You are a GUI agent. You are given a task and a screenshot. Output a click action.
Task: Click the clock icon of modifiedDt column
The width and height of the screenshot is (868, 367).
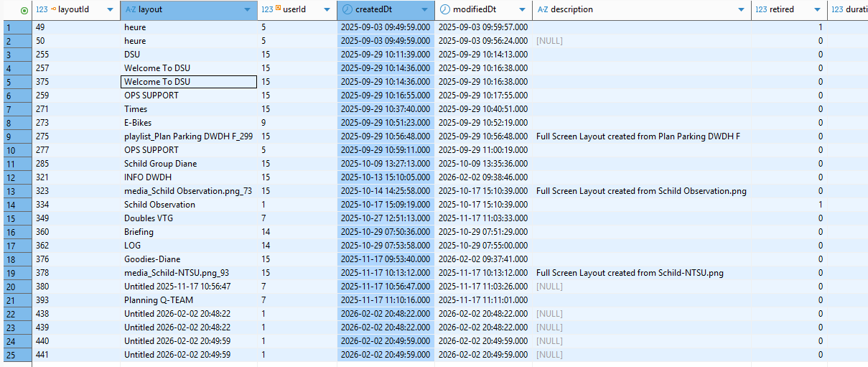444,10
